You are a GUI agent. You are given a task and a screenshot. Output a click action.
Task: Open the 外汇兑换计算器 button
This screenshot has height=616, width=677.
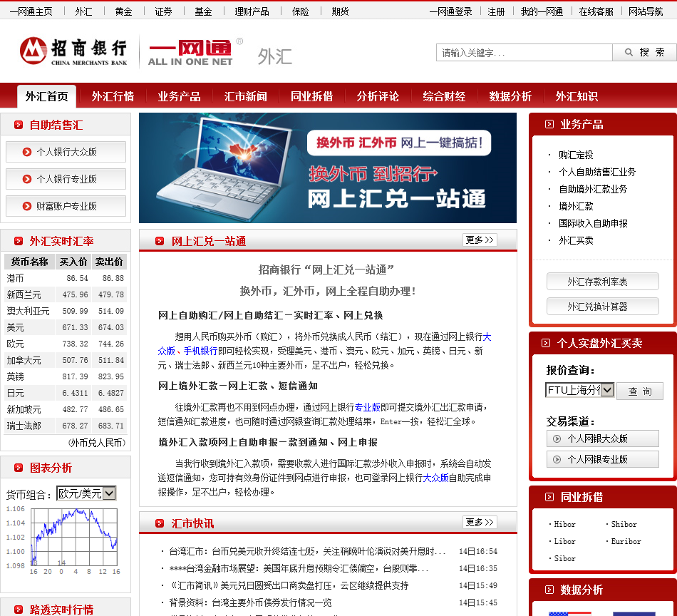point(602,307)
